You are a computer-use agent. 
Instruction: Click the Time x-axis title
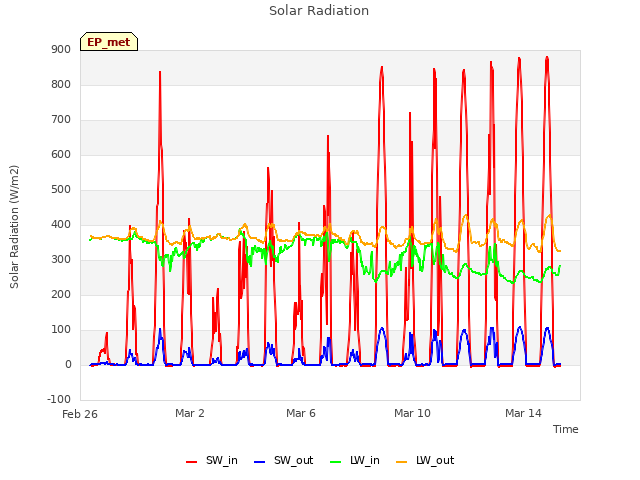click(x=565, y=429)
